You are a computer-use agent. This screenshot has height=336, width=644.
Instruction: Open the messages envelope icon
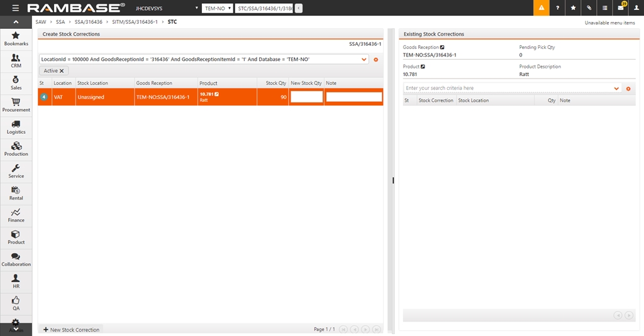click(620, 8)
